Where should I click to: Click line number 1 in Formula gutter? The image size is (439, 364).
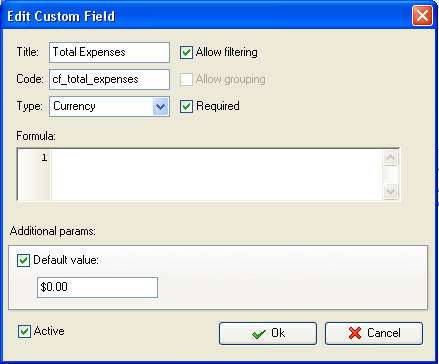point(44,157)
